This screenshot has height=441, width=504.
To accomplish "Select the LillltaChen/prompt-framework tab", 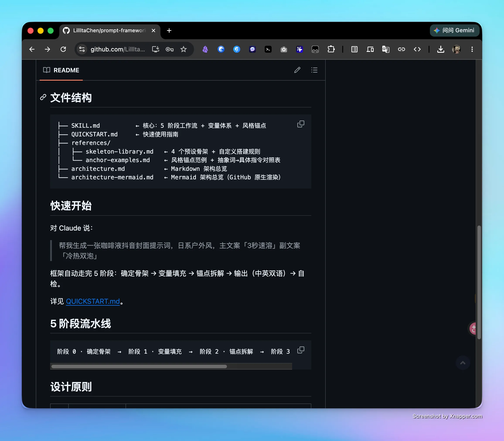I will (109, 31).
